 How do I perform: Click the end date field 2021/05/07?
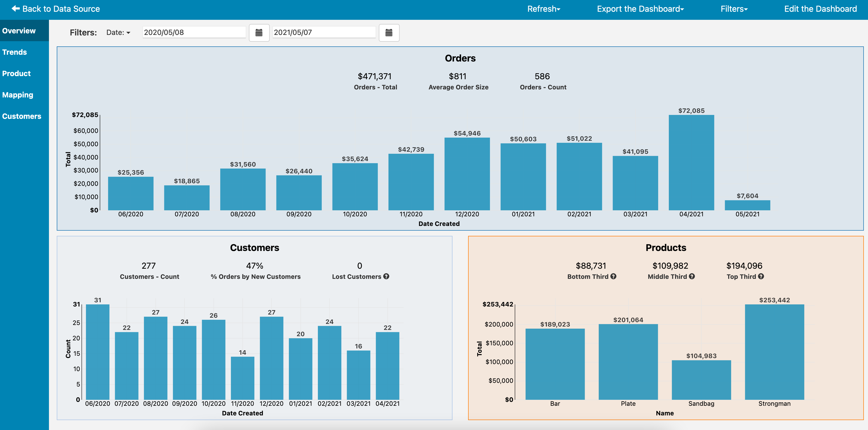click(323, 32)
